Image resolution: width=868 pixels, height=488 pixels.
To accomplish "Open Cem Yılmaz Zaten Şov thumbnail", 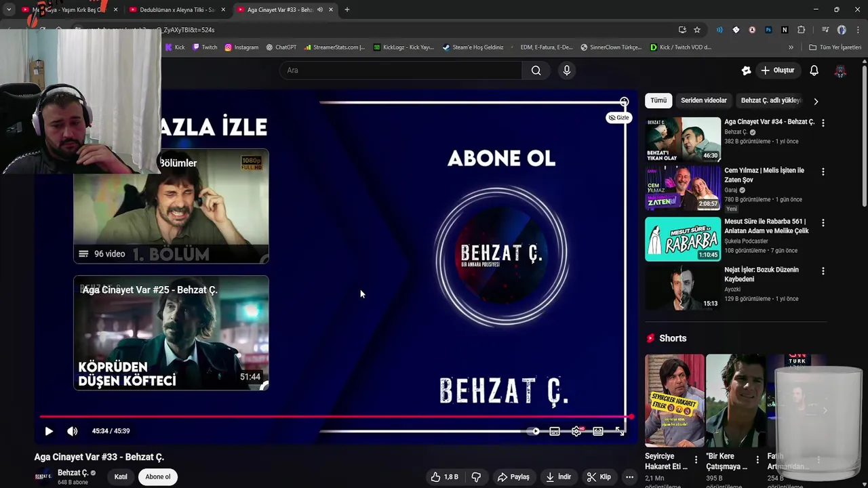I will click(683, 188).
